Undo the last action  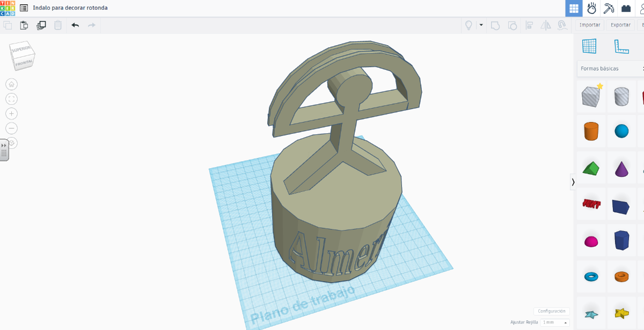click(x=75, y=25)
